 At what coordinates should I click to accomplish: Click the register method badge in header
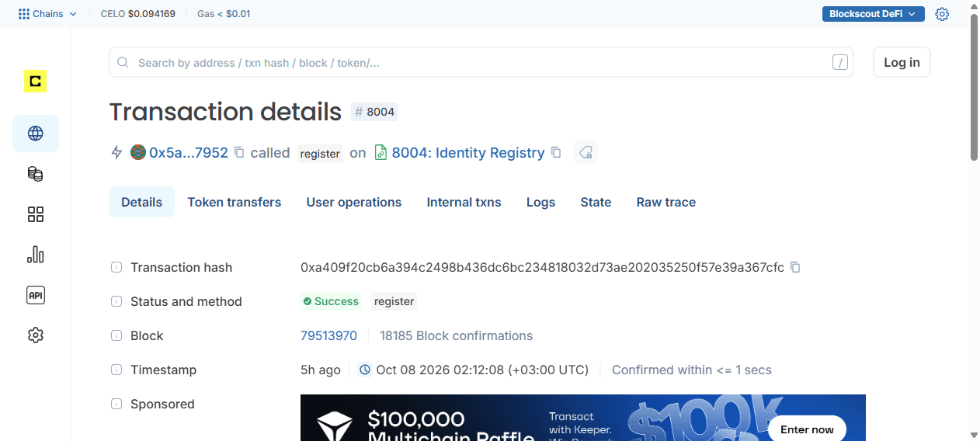click(x=321, y=154)
